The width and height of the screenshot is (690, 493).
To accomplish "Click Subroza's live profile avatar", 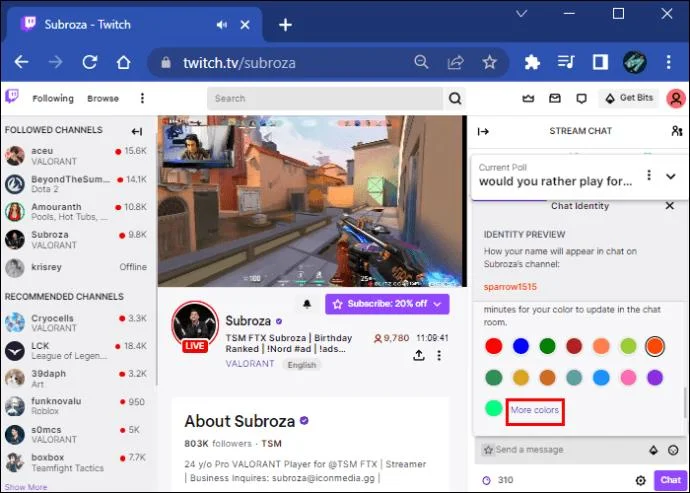I will pos(195,327).
